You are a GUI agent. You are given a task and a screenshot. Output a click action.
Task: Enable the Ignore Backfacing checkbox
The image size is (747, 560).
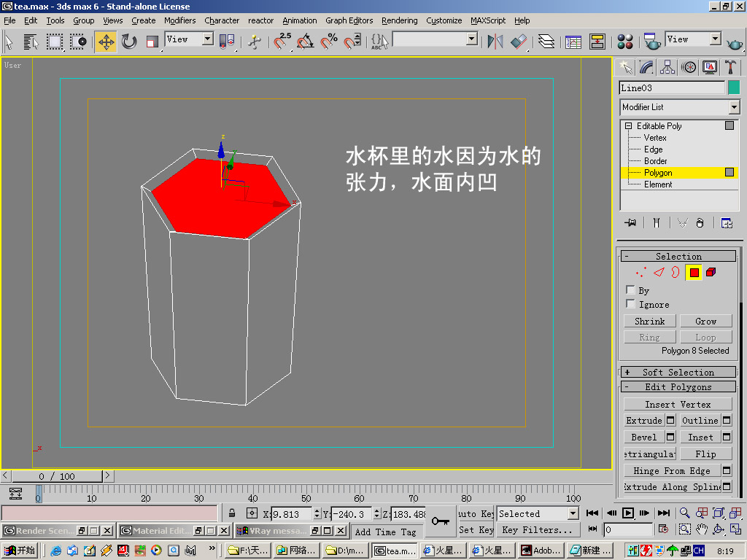[x=630, y=303]
